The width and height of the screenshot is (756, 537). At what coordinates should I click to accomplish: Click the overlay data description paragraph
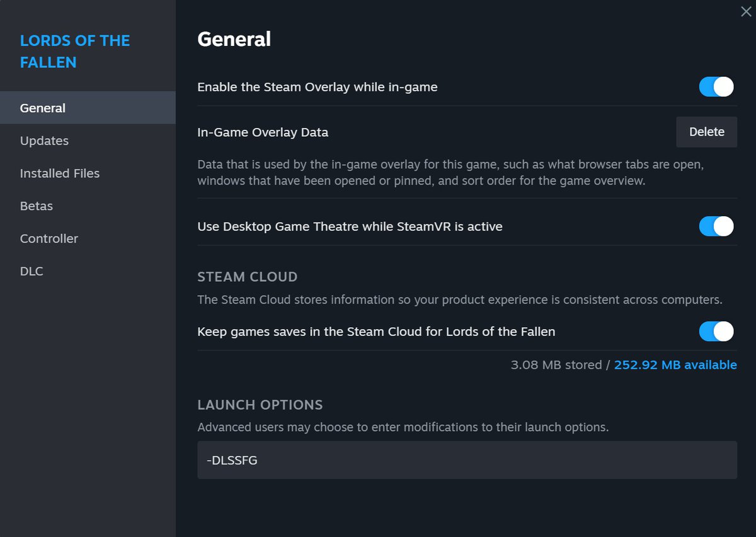point(450,173)
